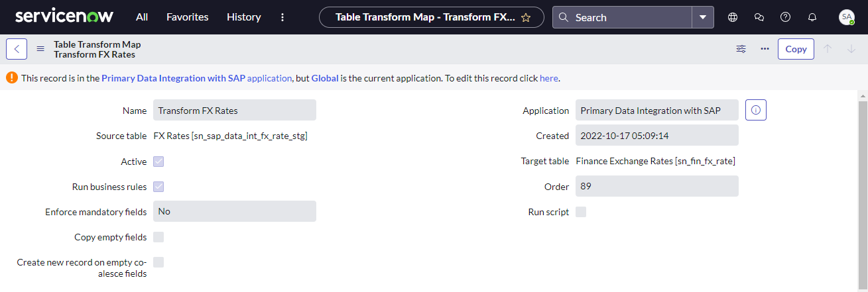This screenshot has width=868, height=292.
Task: Expand the search scope dropdown arrow
Action: coord(703,17)
